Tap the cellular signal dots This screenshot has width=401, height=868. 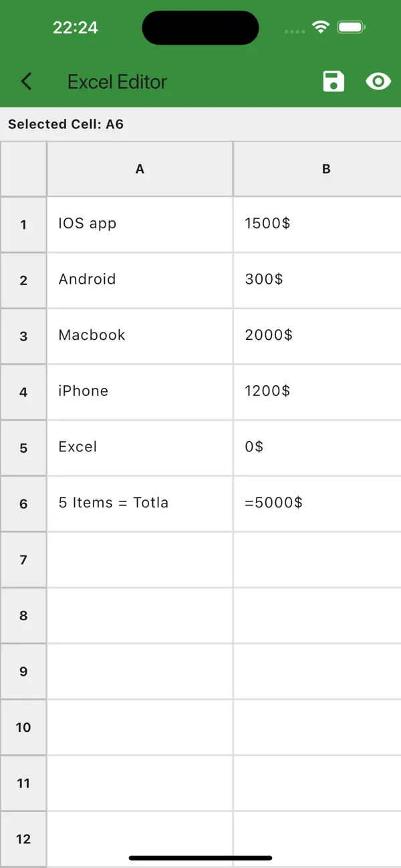[x=294, y=29]
